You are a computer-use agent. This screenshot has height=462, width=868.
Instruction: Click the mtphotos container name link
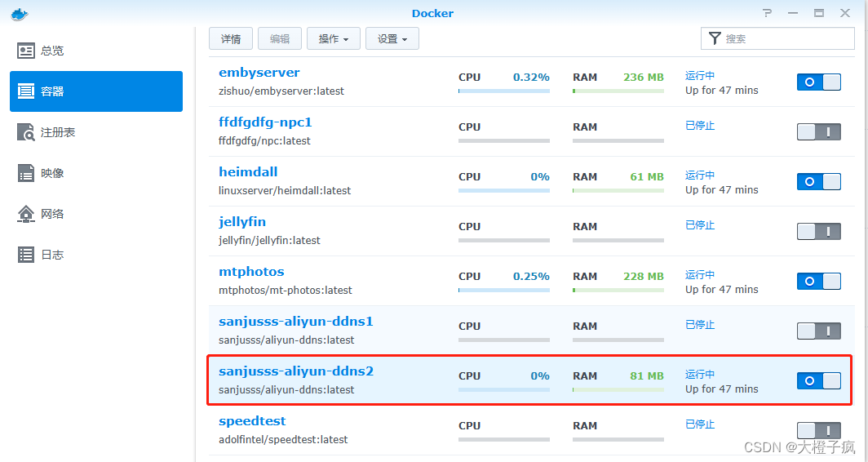(x=251, y=272)
